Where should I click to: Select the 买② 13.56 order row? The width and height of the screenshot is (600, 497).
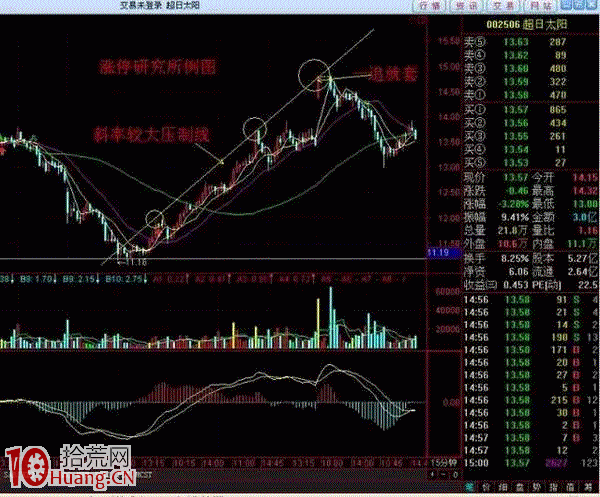517,123
